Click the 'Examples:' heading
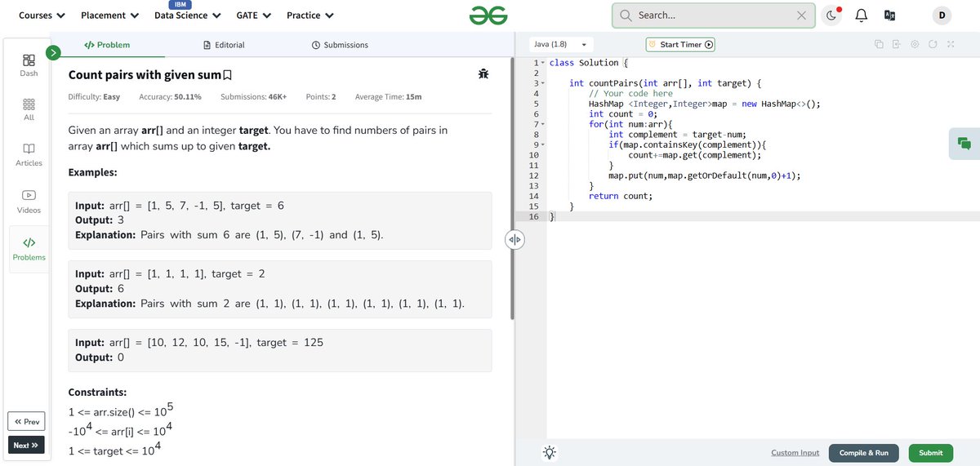The width and height of the screenshot is (980, 466). point(92,173)
